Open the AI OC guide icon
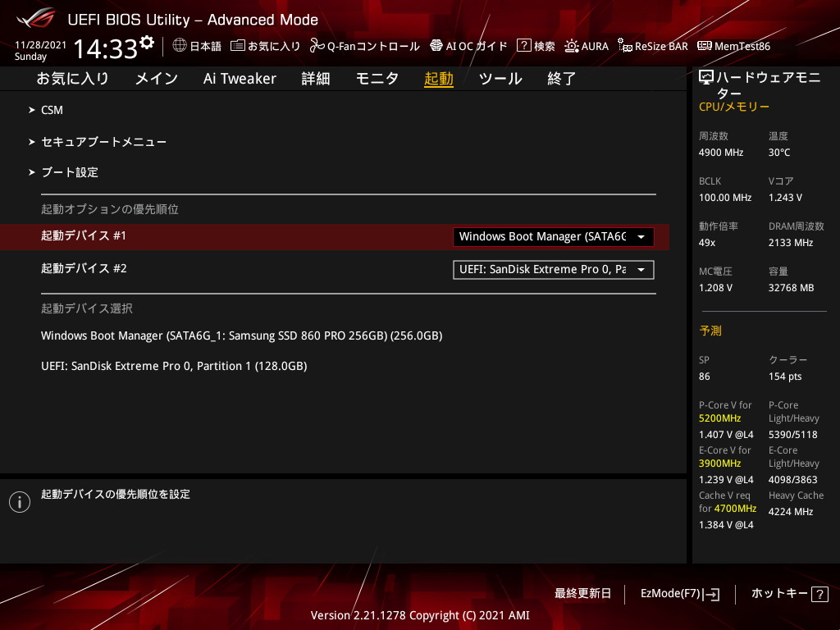The height and width of the screenshot is (630, 840). pyautogui.click(x=436, y=46)
